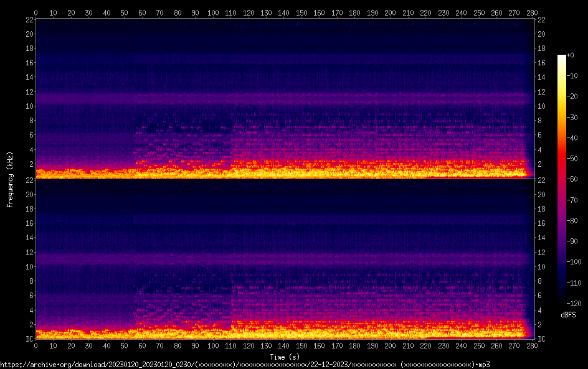
Task: Click the 'Time (s)' axis label
Action: 284,357
